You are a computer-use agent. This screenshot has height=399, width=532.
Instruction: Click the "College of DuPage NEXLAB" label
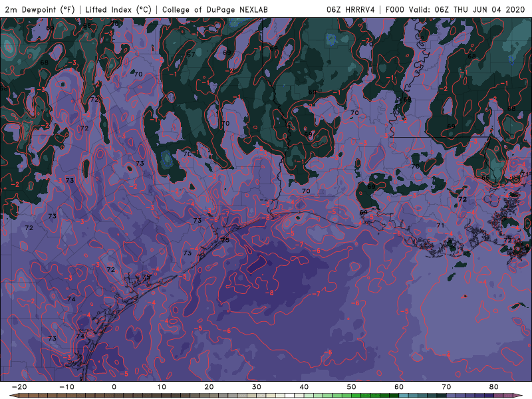(215, 9)
